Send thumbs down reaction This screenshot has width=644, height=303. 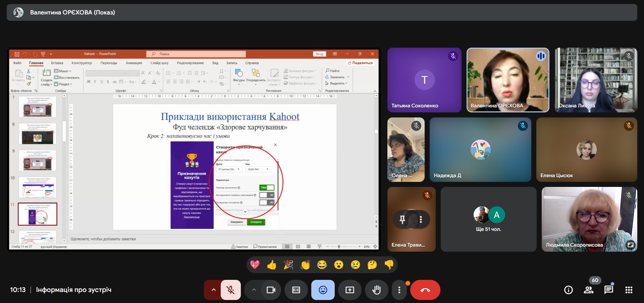click(x=389, y=265)
